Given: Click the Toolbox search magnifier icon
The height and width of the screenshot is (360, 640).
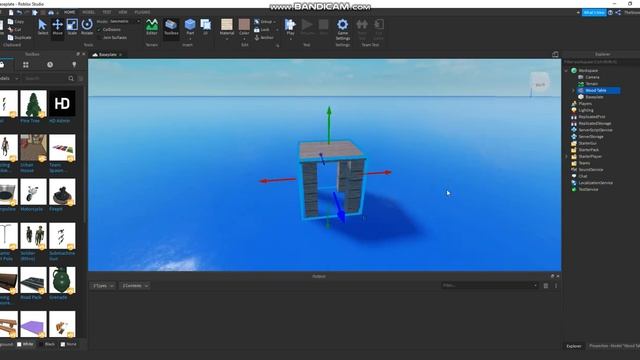Looking at the screenshot, I should (71, 78).
